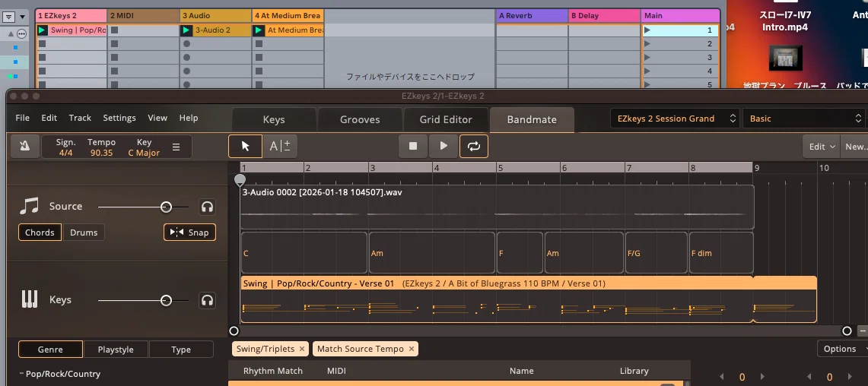Open the song settings hamburger menu

point(176,147)
